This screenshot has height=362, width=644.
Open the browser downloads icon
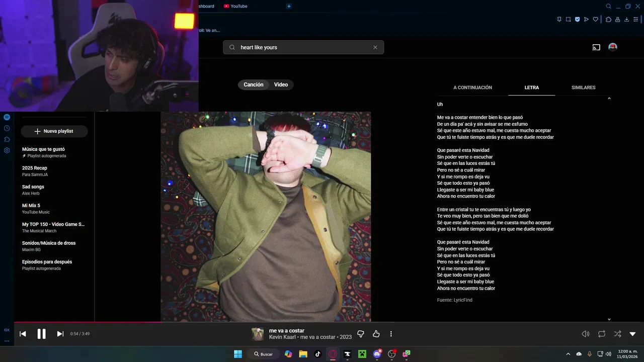click(626, 20)
